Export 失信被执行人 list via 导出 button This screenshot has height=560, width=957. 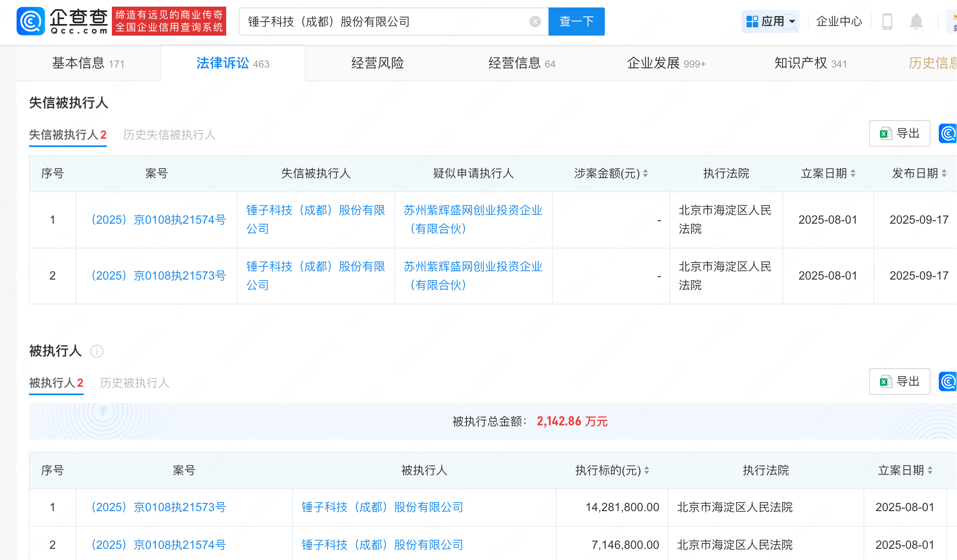899,133
